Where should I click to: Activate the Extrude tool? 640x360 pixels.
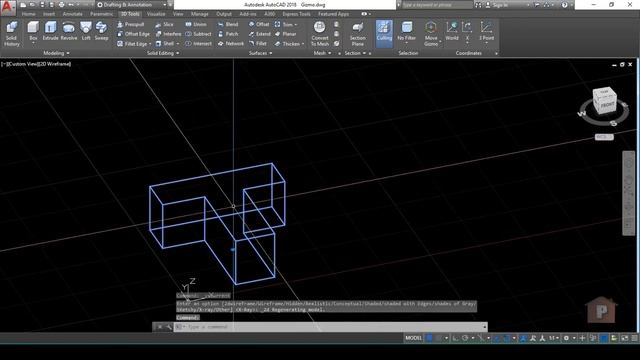(51, 31)
